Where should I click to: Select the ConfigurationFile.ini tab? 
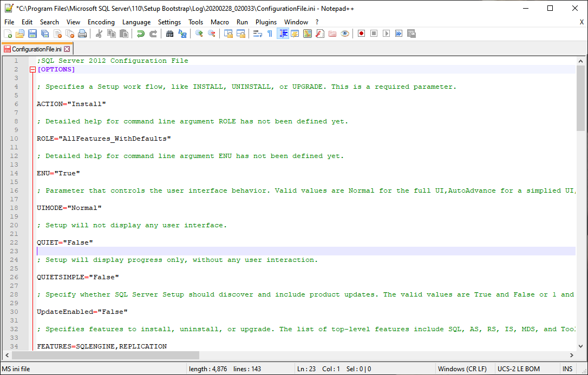[x=36, y=49]
